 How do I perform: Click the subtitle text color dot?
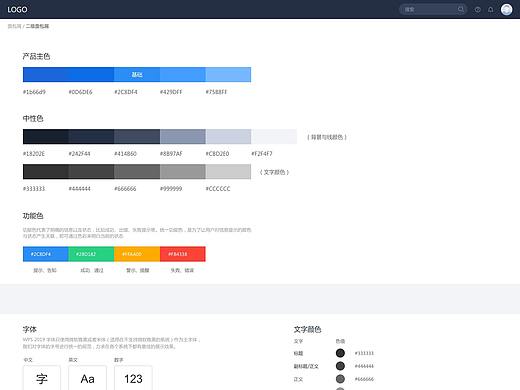click(x=340, y=366)
